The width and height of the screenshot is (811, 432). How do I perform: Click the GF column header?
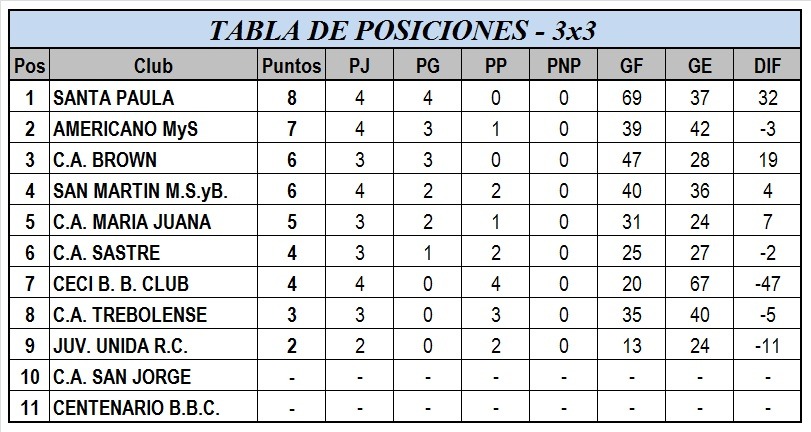(x=632, y=66)
